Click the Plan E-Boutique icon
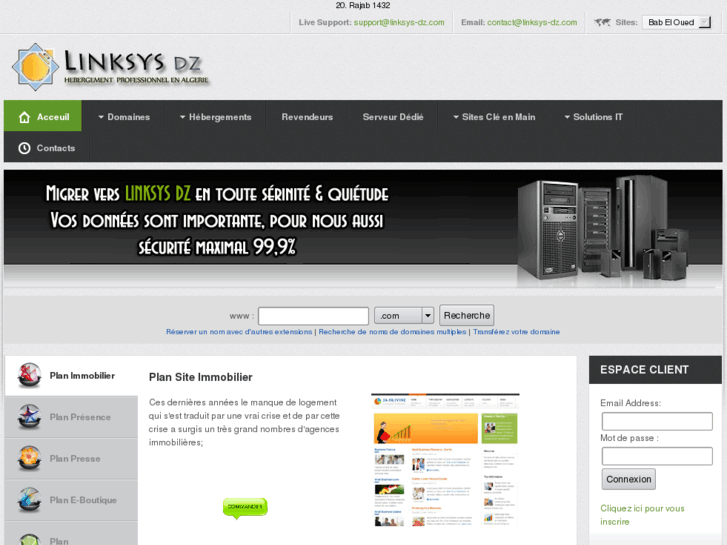 point(29,500)
